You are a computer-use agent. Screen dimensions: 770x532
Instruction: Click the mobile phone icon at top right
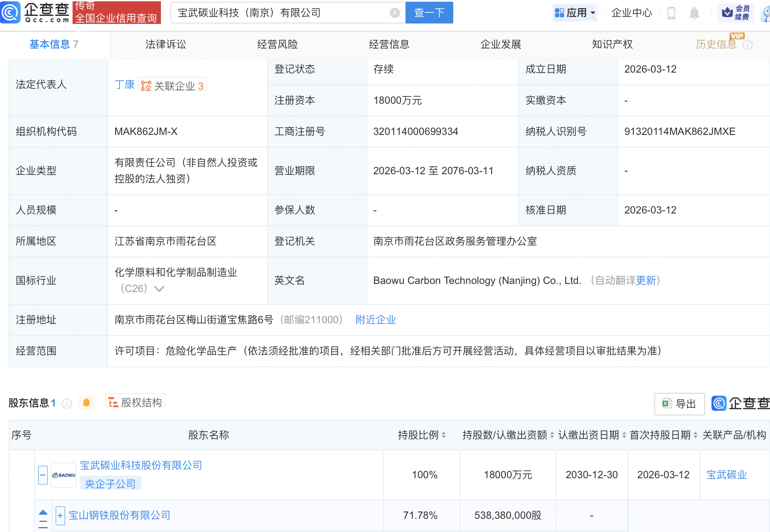671,13
